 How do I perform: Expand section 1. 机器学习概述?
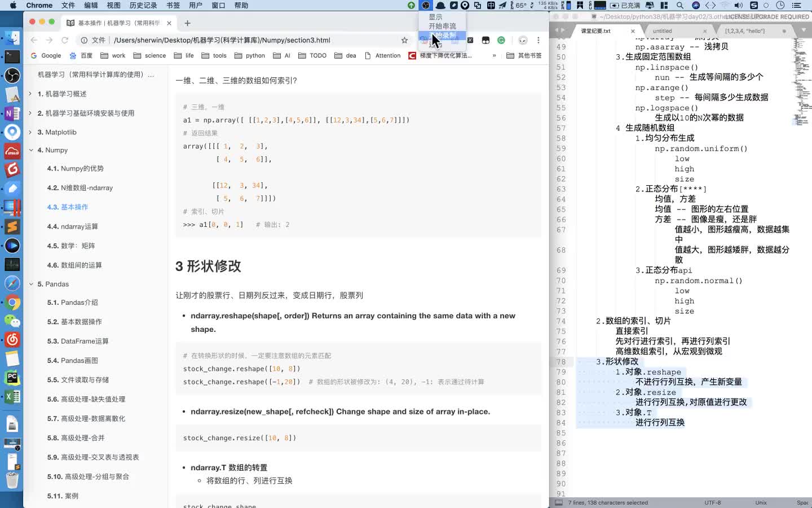[x=30, y=94]
